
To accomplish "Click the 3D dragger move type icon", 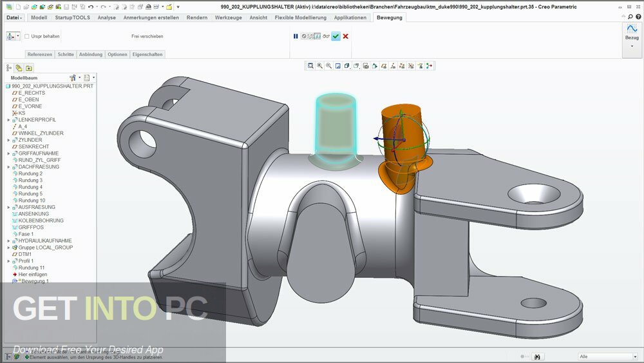I will pyautogui.click(x=10, y=36).
